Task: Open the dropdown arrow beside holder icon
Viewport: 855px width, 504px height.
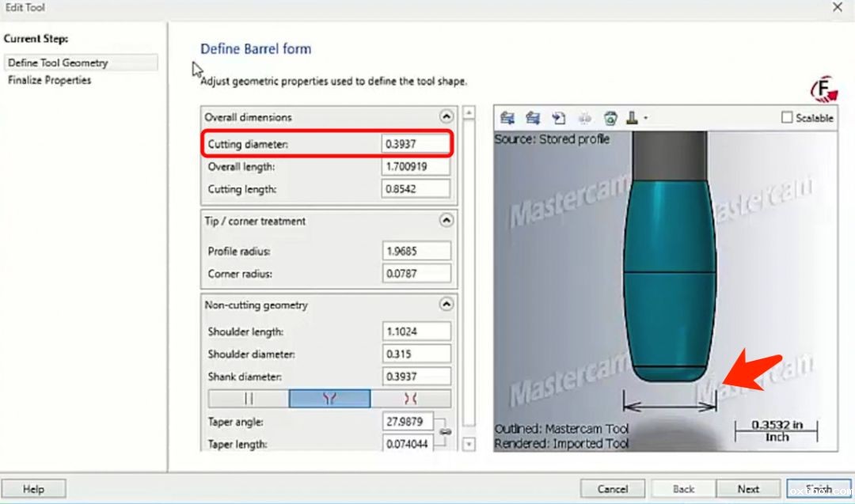Action: 646,119
